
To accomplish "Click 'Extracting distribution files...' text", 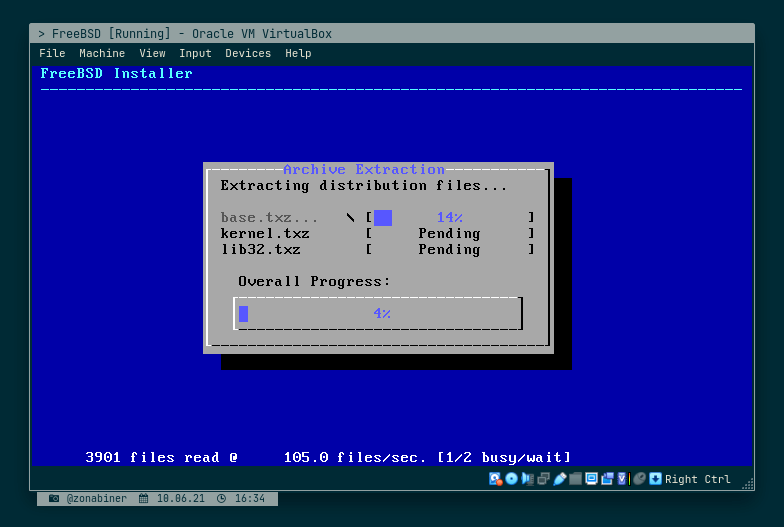I will [364, 186].
